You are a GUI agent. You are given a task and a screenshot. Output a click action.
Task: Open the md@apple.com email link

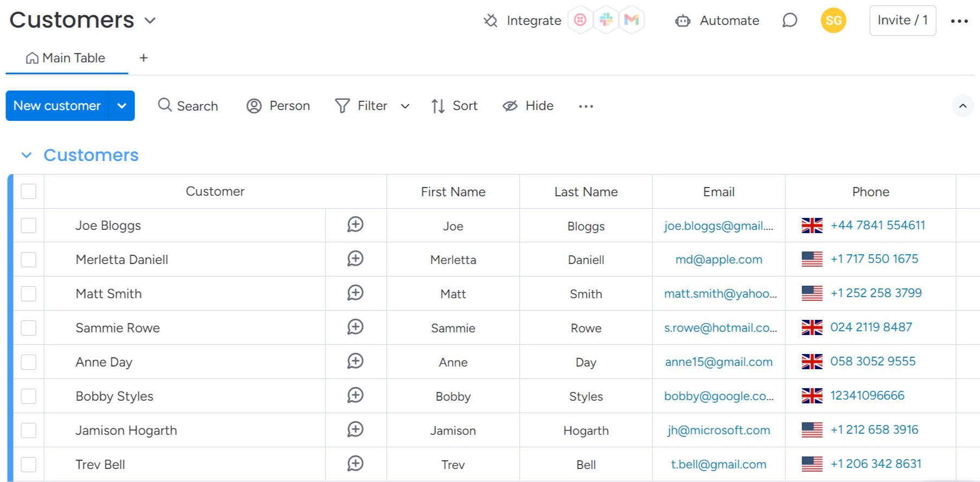coord(719,260)
